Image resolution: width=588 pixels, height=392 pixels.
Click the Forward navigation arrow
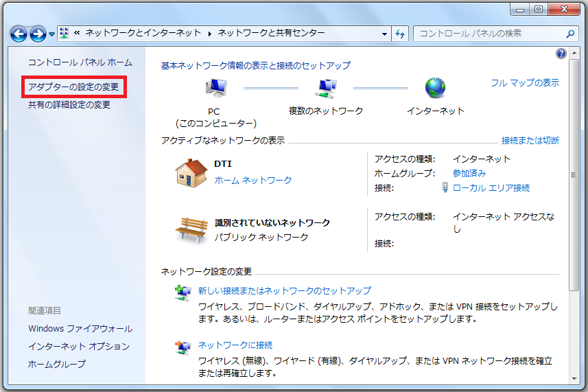(x=38, y=34)
